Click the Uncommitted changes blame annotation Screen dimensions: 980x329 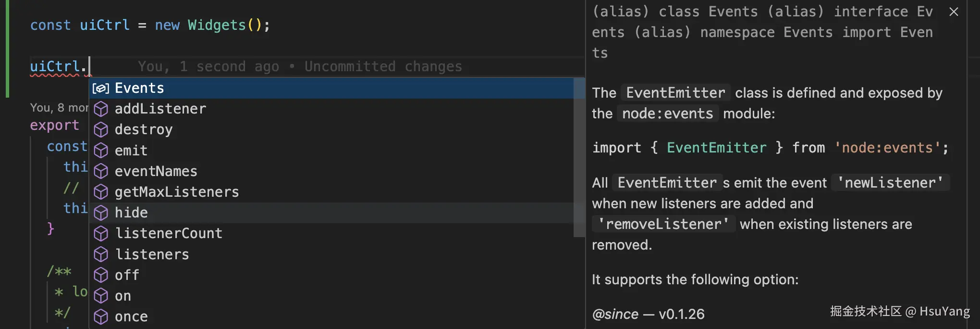(x=383, y=66)
